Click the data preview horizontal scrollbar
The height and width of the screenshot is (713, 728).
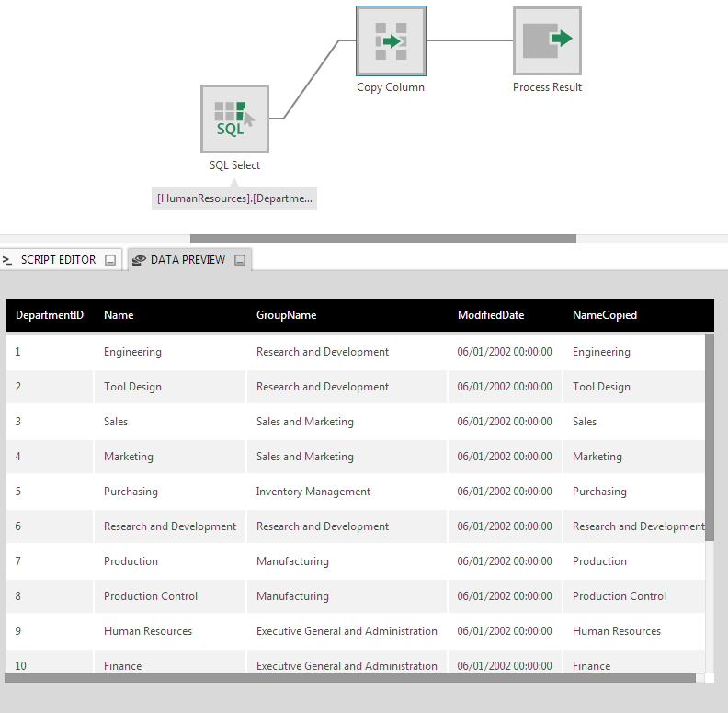tap(350, 678)
